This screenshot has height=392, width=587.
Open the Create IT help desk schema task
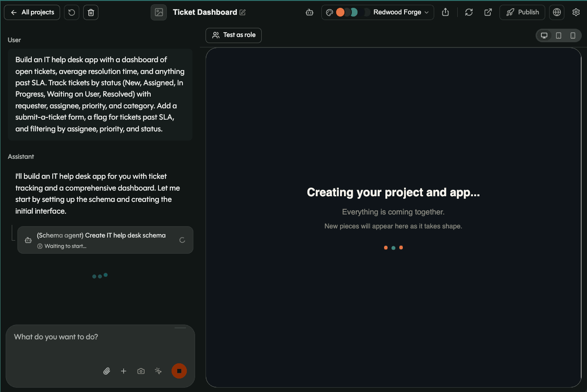click(105, 240)
